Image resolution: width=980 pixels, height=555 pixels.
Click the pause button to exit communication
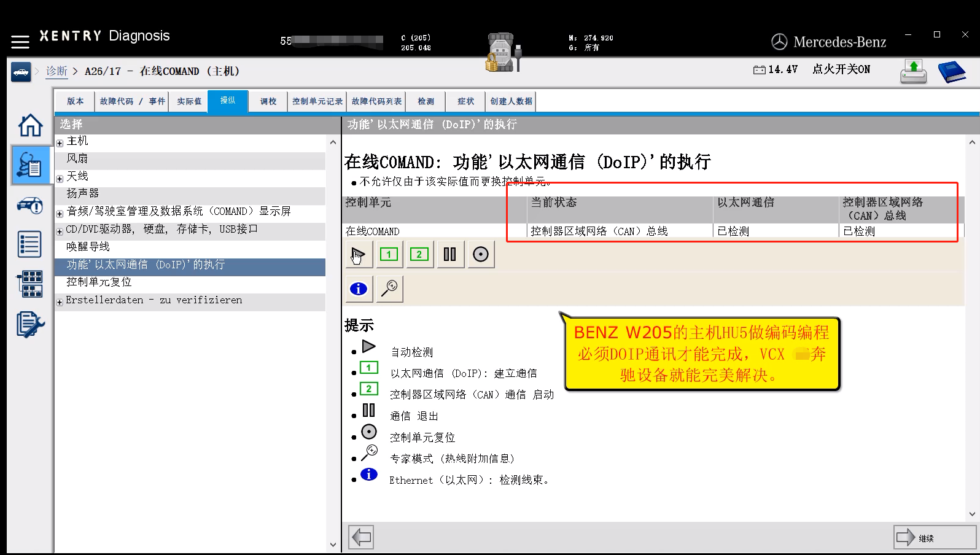(x=450, y=254)
